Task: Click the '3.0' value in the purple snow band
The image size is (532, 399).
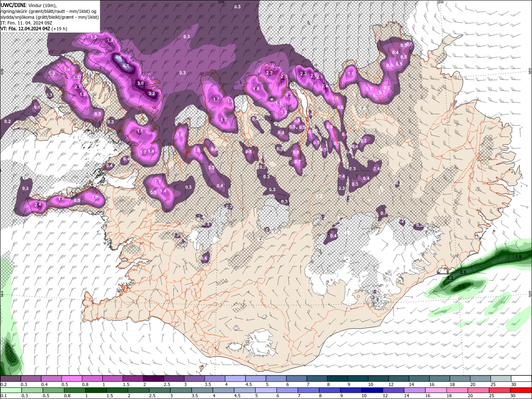Action: [x=140, y=83]
